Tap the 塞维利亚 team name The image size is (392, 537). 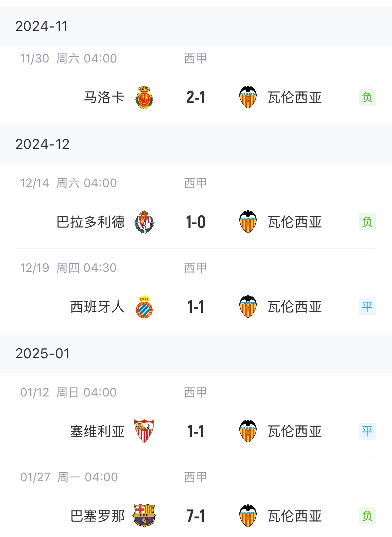tap(97, 432)
